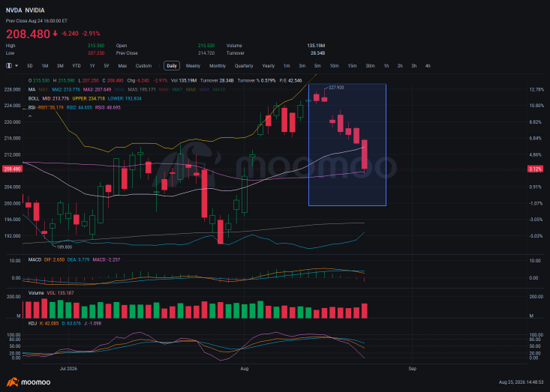
Task: Click the RSI indicator label
Action: click(32, 107)
